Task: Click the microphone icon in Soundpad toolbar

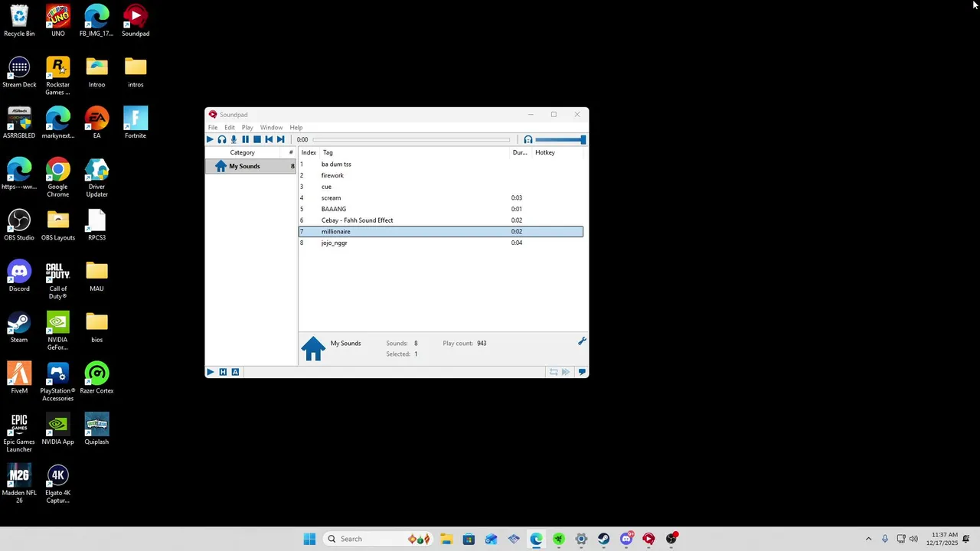Action: click(x=234, y=139)
